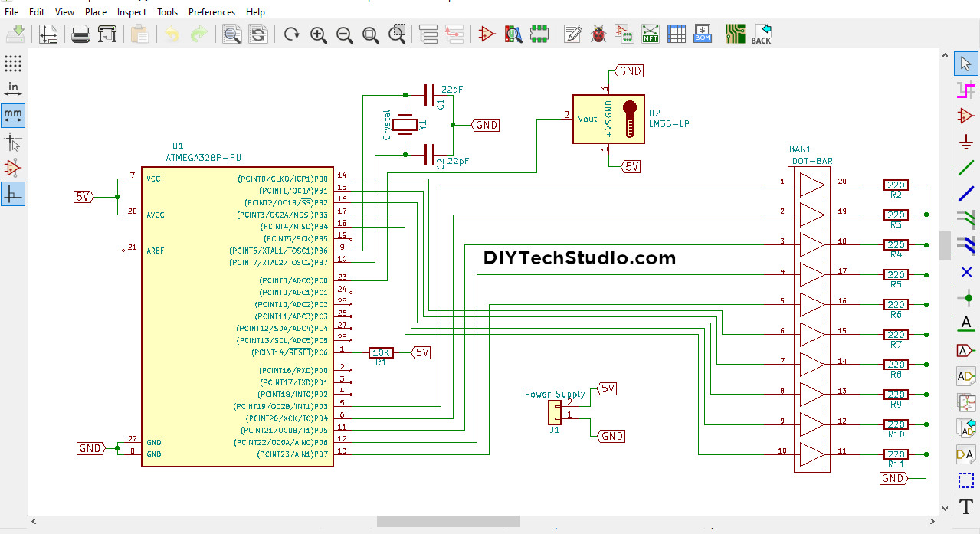Screen dimensions: 980x534
Task: Switch units to inches
Action: [13, 90]
